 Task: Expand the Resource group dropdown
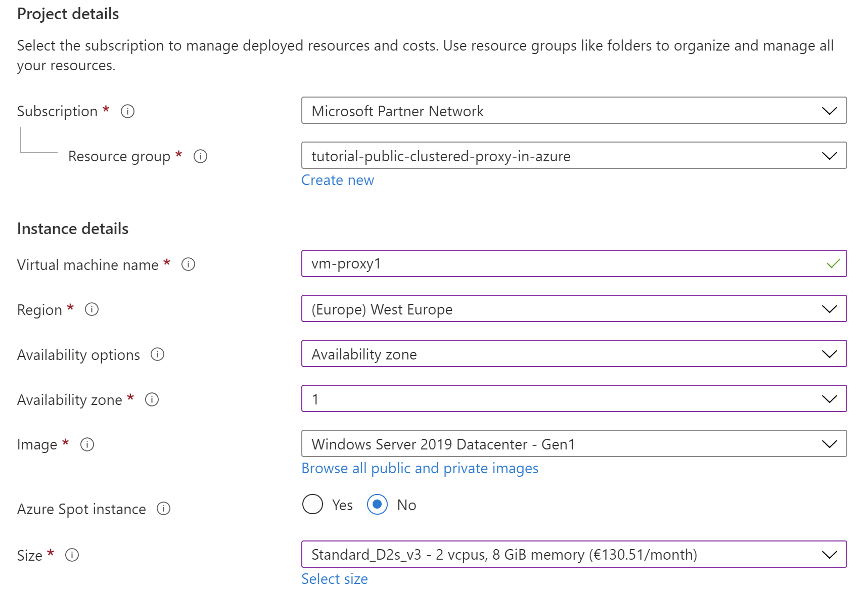[x=829, y=156]
